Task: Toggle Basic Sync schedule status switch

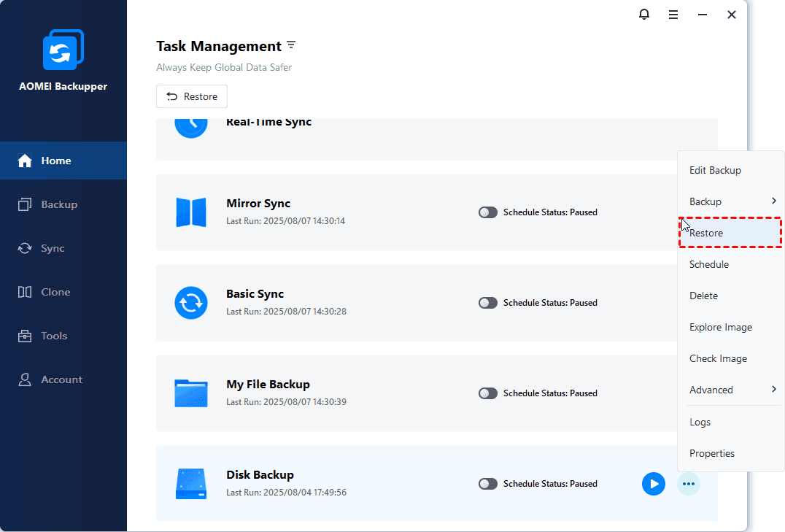Action: pos(487,303)
